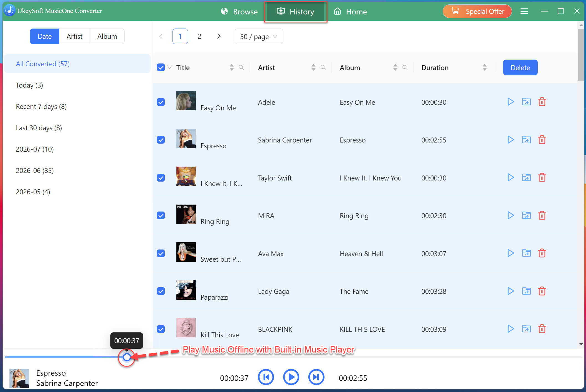
Task: Open the Special Offer button
Action: (477, 11)
